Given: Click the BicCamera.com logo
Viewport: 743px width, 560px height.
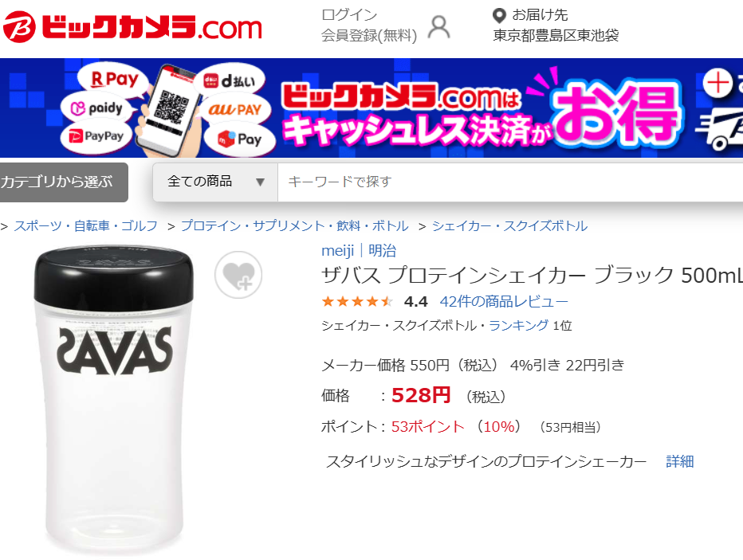Looking at the screenshot, I should click(x=132, y=27).
